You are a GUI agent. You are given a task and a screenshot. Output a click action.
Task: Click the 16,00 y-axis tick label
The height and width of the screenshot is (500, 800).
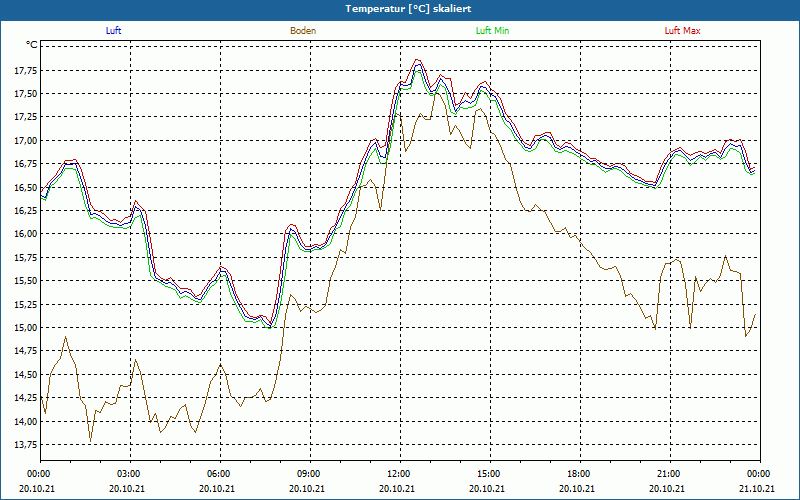(x=26, y=234)
